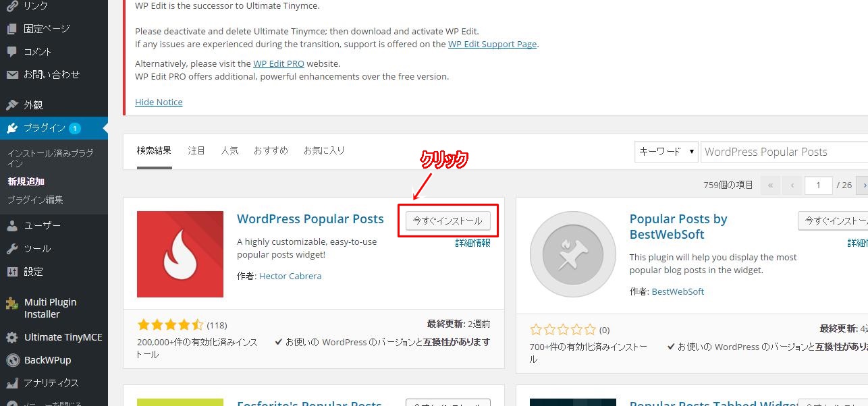This screenshot has width=868, height=406.
Task: Click 今すぐインストール for WordPress Popular Posts
Action: (447, 221)
